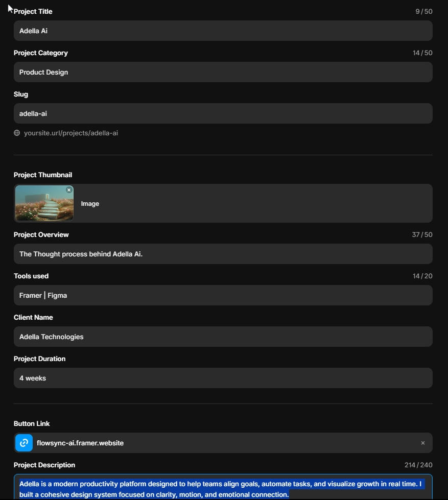
Task: Click into the Slug text field
Action: [223, 113]
